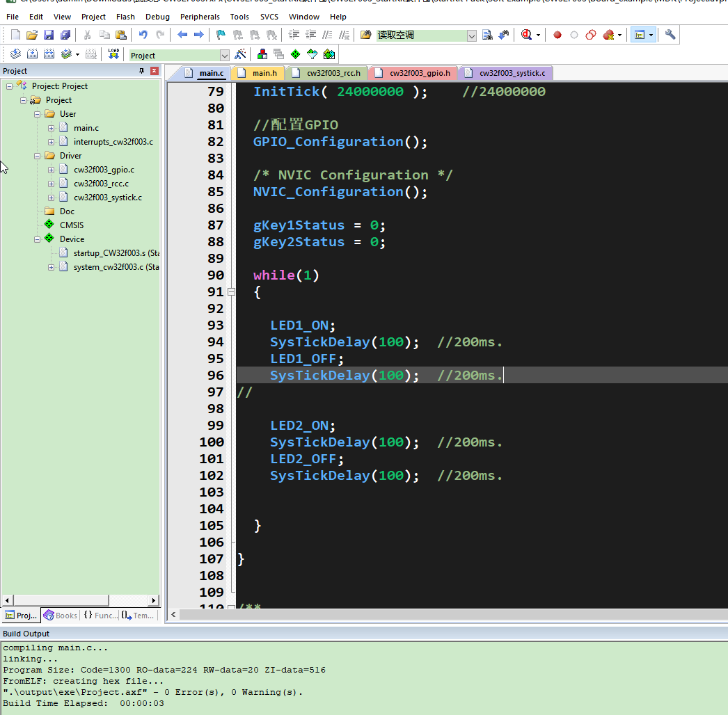Pin the Project panel with pushpin

(x=142, y=71)
